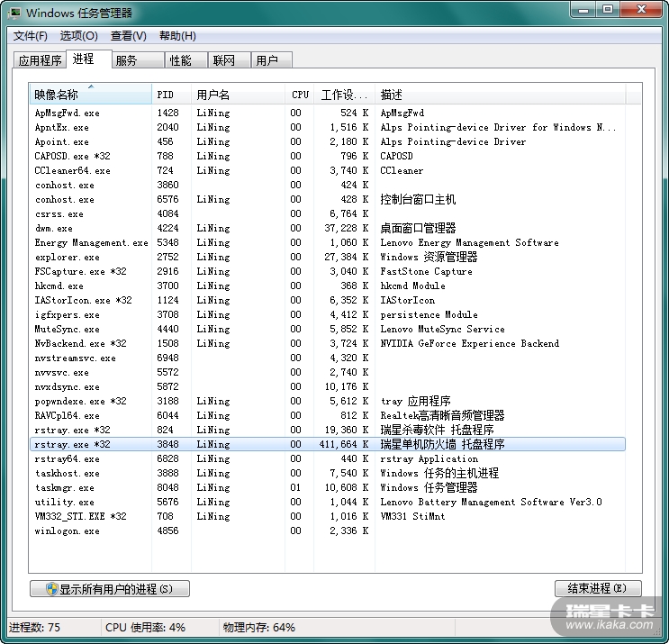Select the dwm.exe process
The image size is (669, 644).
tap(328, 228)
